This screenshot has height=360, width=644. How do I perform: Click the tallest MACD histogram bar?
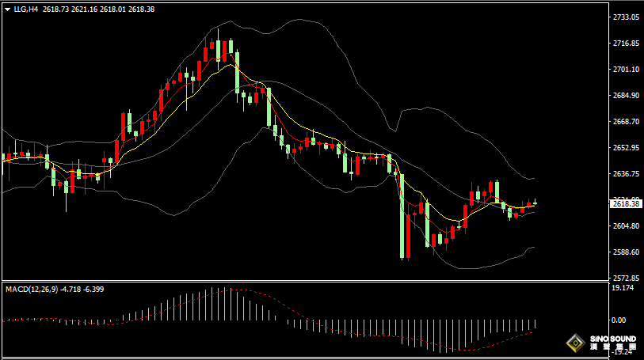click(x=218, y=304)
